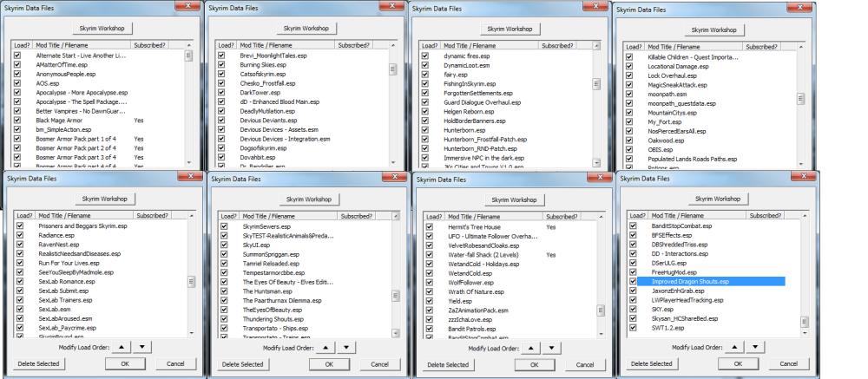The width and height of the screenshot is (868, 379).
Task: Delete Selected in SkyrimSewers.esp window
Action: click(x=242, y=364)
